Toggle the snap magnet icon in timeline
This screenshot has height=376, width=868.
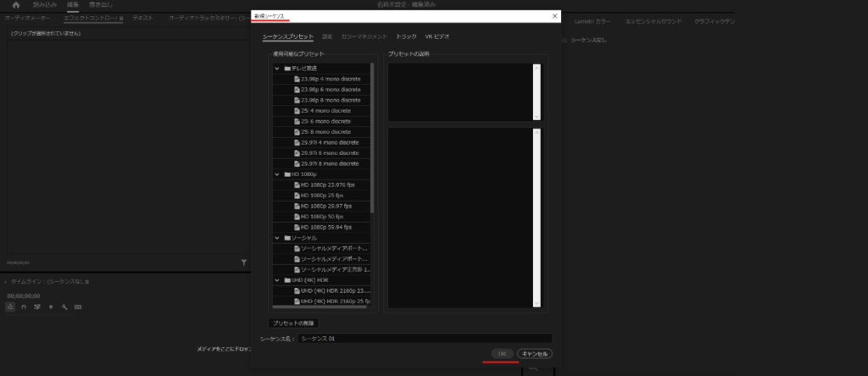click(24, 307)
